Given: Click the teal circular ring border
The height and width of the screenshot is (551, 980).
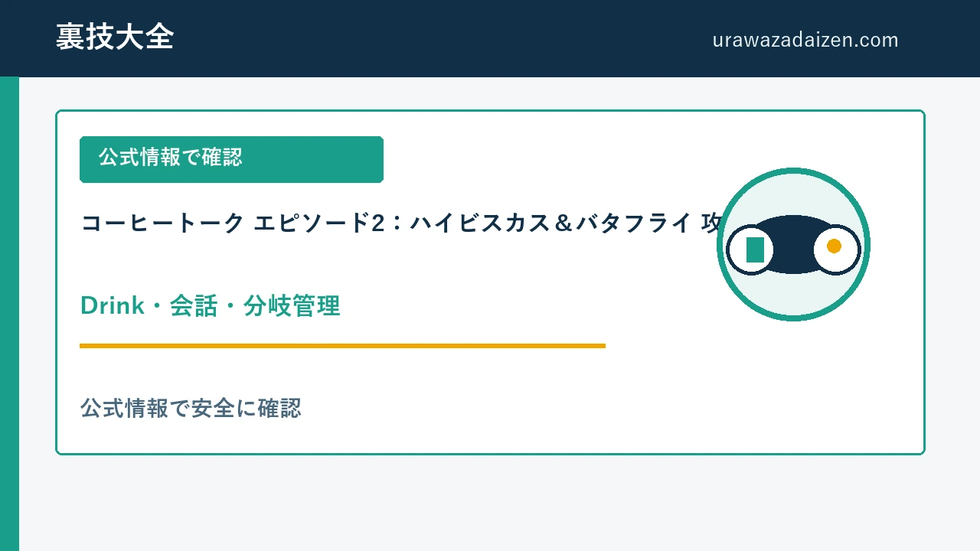Looking at the screenshot, I should [x=793, y=171].
